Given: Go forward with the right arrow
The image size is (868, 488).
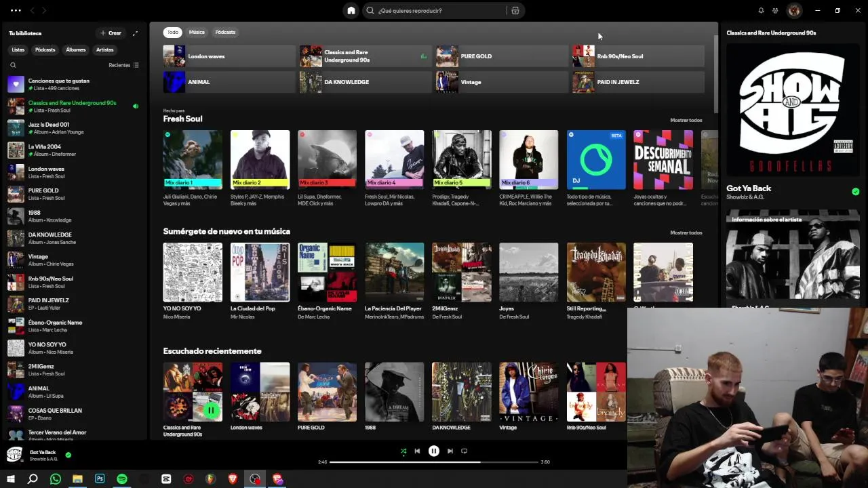Looking at the screenshot, I should coord(44,10).
